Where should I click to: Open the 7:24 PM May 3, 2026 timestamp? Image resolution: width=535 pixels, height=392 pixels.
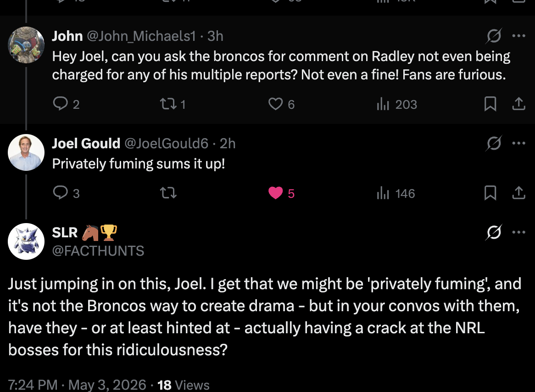click(77, 385)
